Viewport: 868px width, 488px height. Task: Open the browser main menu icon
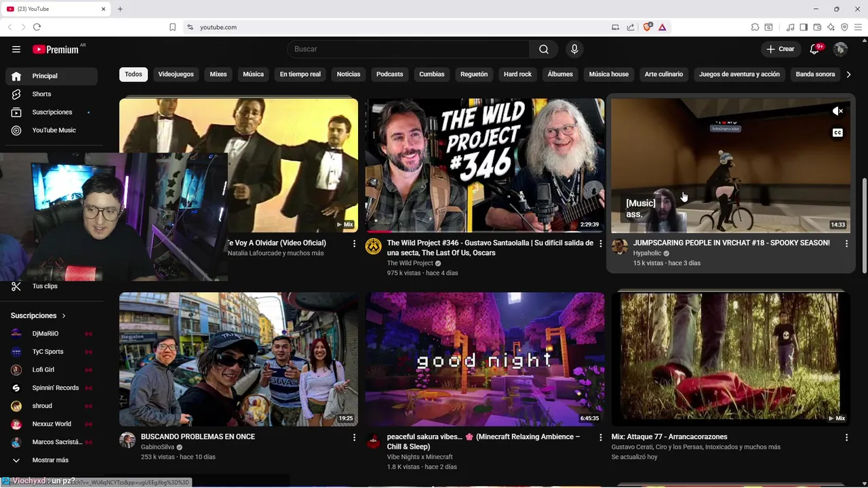tap(858, 27)
